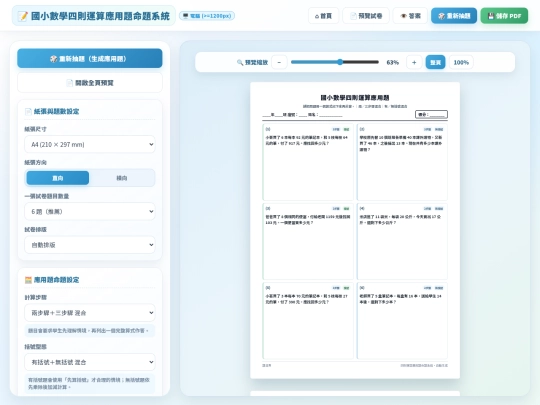Click 重新抽題（生成應用題）in the left panel
Viewport: 540px width, 405px height.
pos(90,59)
